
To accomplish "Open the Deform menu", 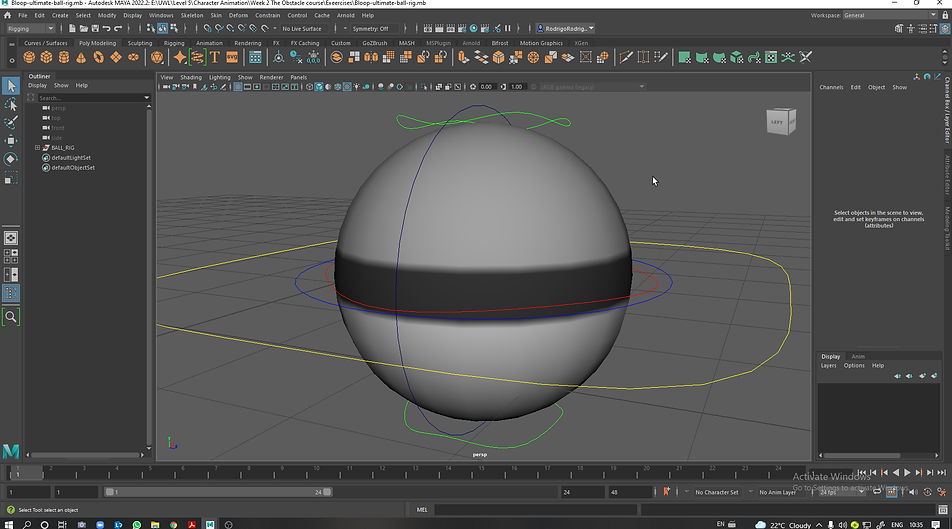I will [238, 15].
